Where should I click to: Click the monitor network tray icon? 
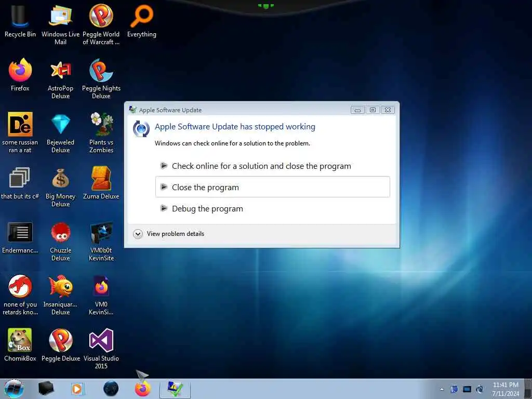(467, 389)
